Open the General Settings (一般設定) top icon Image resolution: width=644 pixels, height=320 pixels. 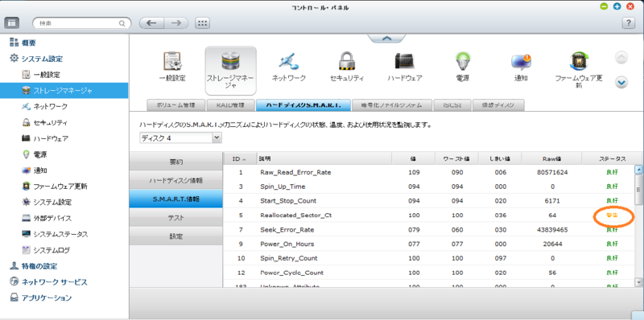tap(172, 67)
